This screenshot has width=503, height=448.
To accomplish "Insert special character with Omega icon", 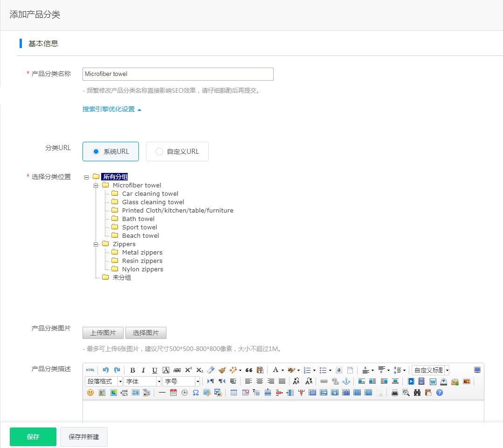I will click(196, 393).
